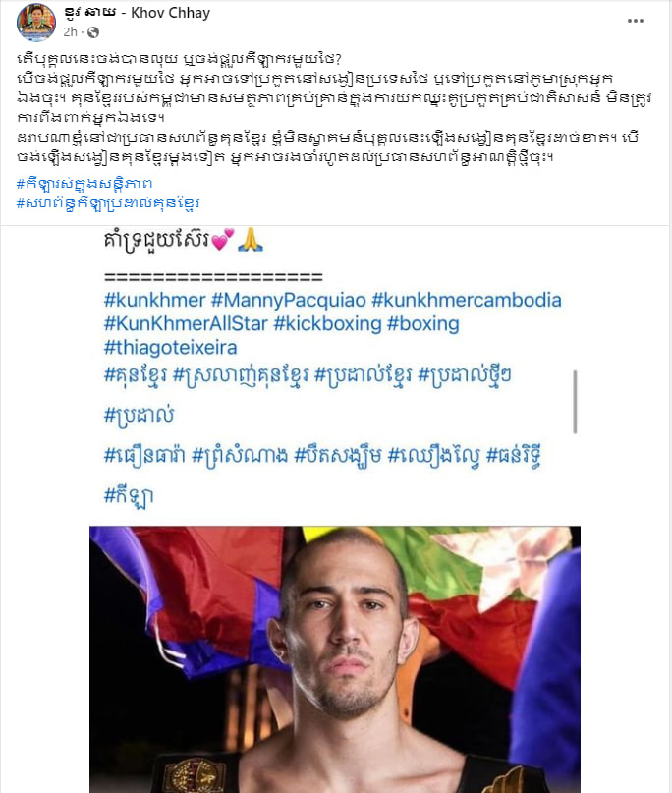Click the folded hands emoji
Image resolution: width=672 pixels, height=793 pixels.
(251, 240)
